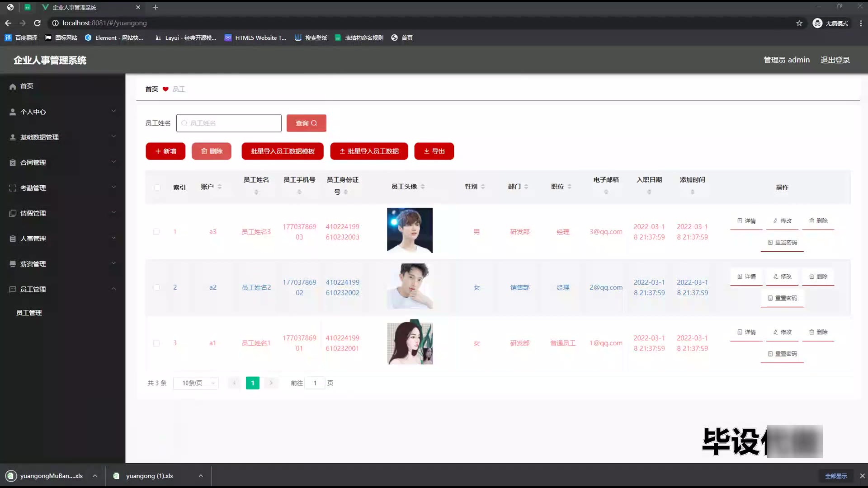This screenshot has height=488, width=868.
Task: Open the incognito mode profile icon
Action: coord(830,23)
